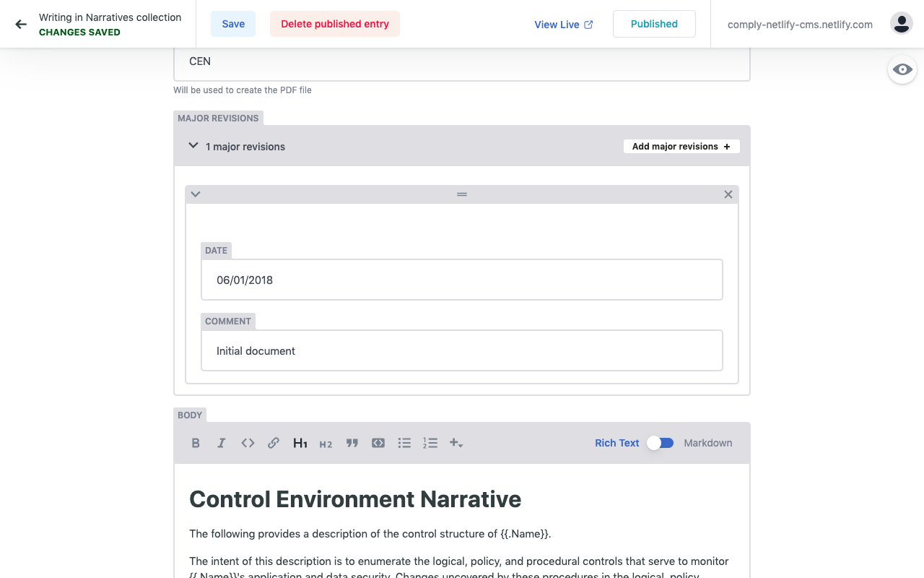Click 'Writing in Narratives collection' title
The width and height of the screenshot is (924, 578).
110,17
